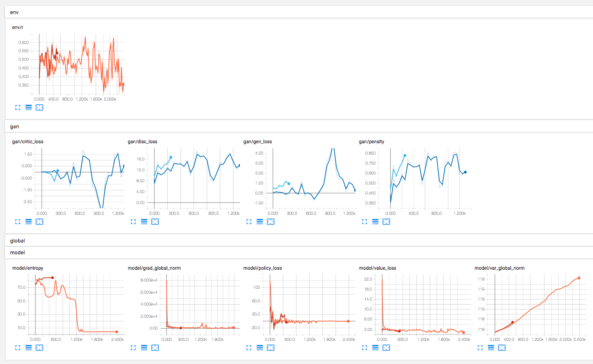
Task: Expand the gan/critic_loss chart size
Action: coord(18,222)
